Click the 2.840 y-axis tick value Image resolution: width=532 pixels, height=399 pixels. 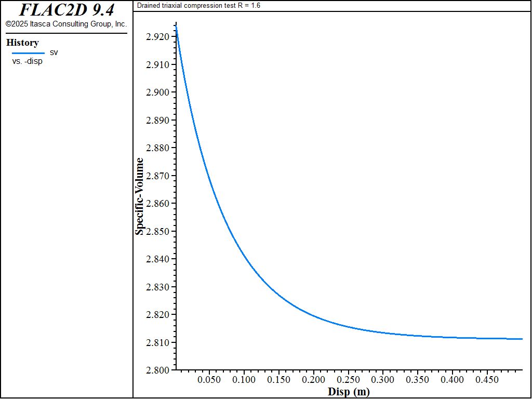[157, 259]
